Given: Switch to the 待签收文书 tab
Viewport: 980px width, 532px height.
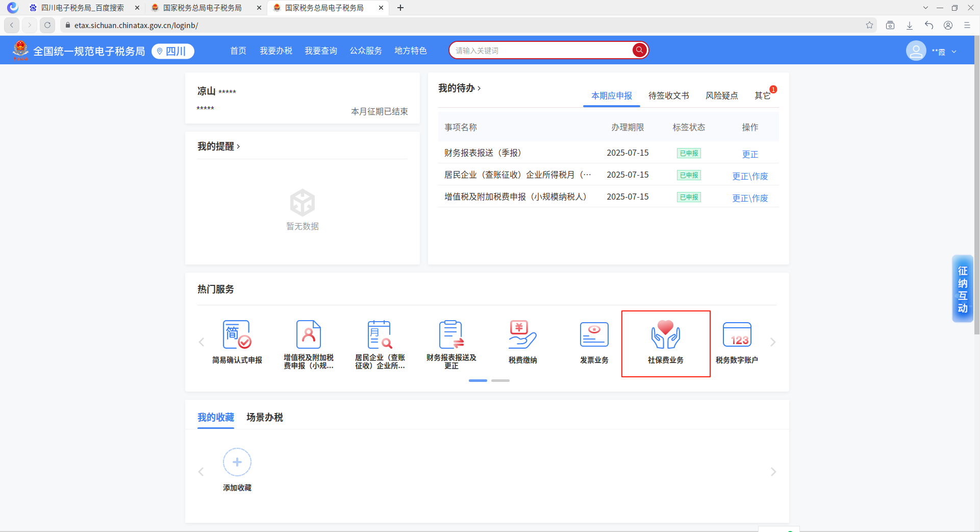Looking at the screenshot, I should tap(668, 95).
